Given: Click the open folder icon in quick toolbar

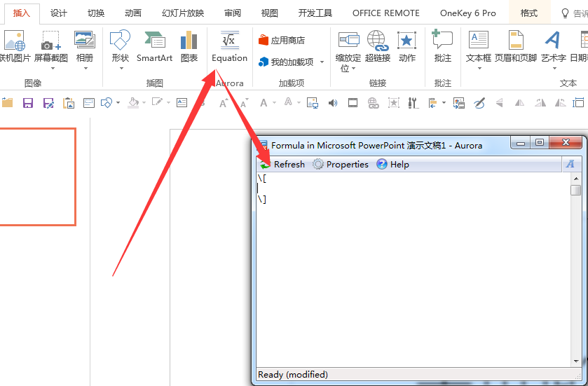Looking at the screenshot, I should click(7, 102).
